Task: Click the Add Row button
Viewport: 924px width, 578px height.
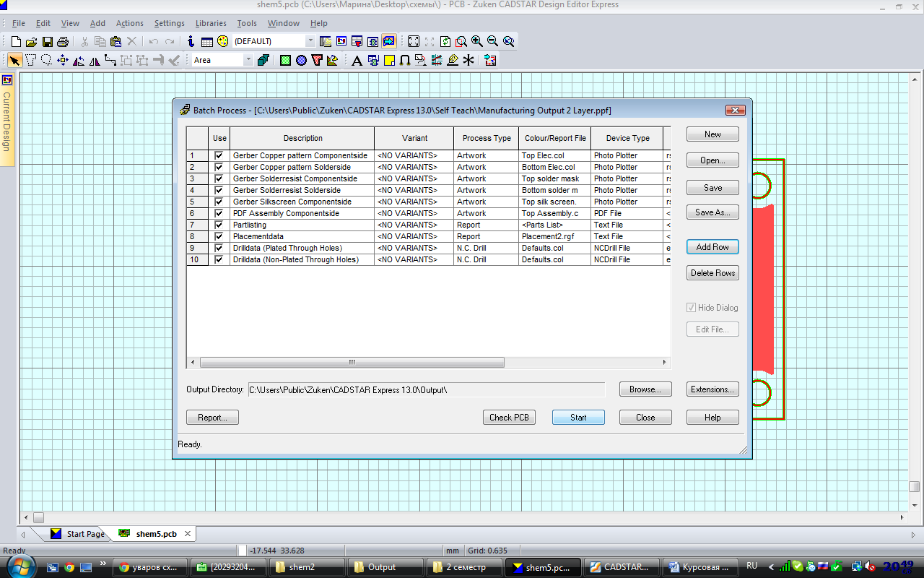Action: tap(712, 247)
